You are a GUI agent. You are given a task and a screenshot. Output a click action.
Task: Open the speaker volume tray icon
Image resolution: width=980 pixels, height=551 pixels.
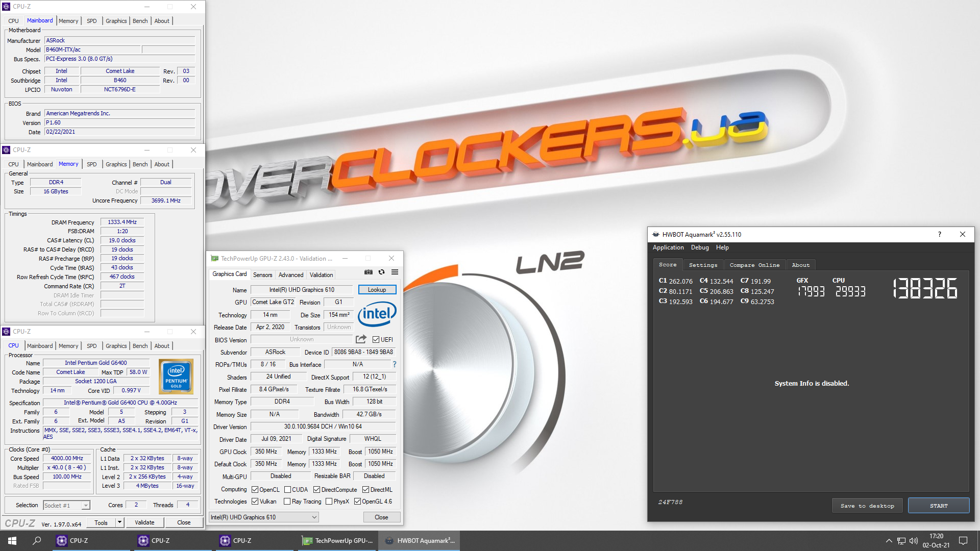coord(914,541)
